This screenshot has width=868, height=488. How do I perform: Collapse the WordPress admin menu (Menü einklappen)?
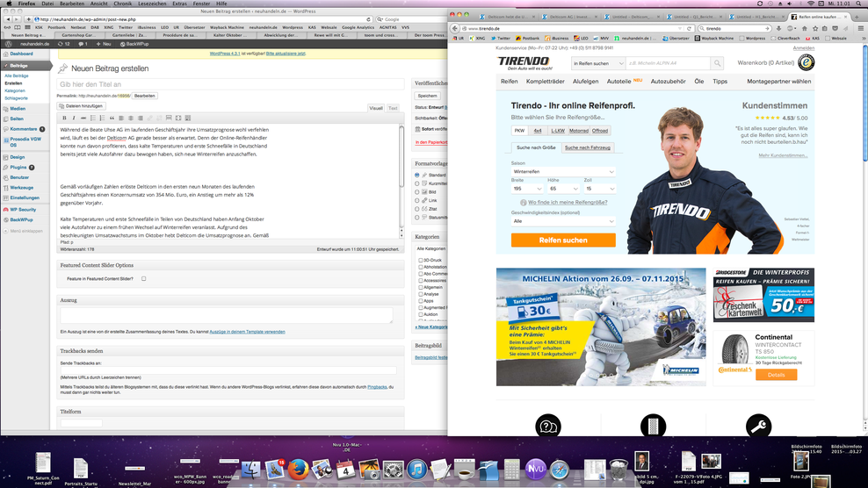[x=24, y=231]
